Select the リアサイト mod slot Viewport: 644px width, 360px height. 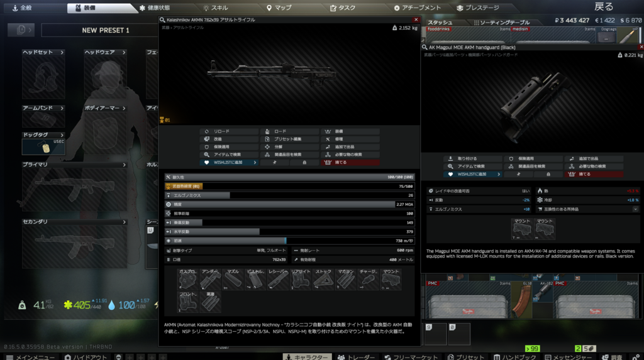pos(300,279)
